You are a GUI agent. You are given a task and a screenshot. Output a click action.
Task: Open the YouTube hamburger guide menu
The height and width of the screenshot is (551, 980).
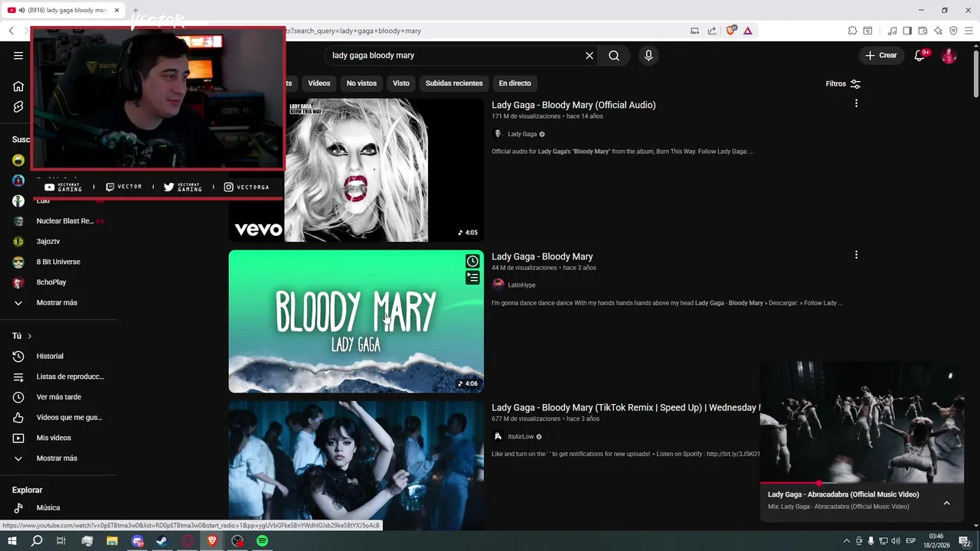click(x=18, y=55)
